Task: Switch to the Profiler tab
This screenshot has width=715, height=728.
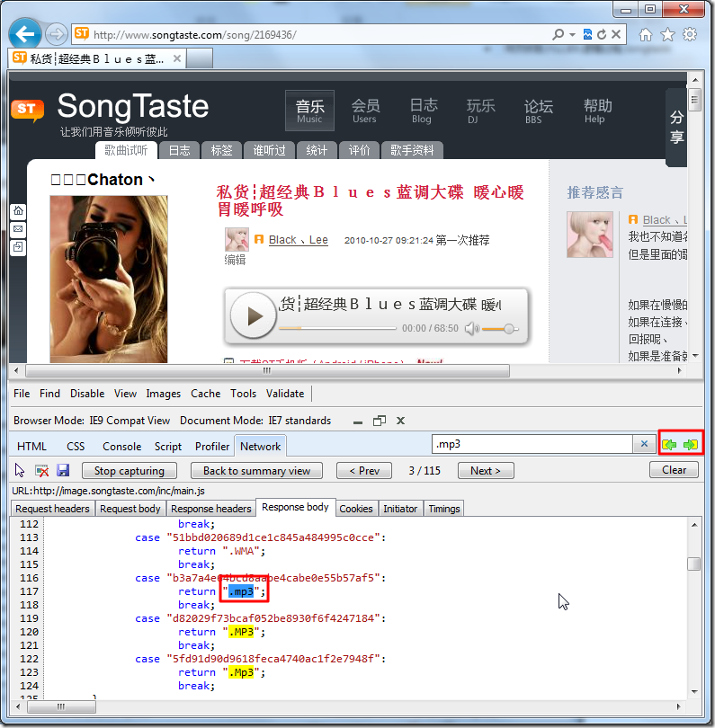Action: click(212, 446)
